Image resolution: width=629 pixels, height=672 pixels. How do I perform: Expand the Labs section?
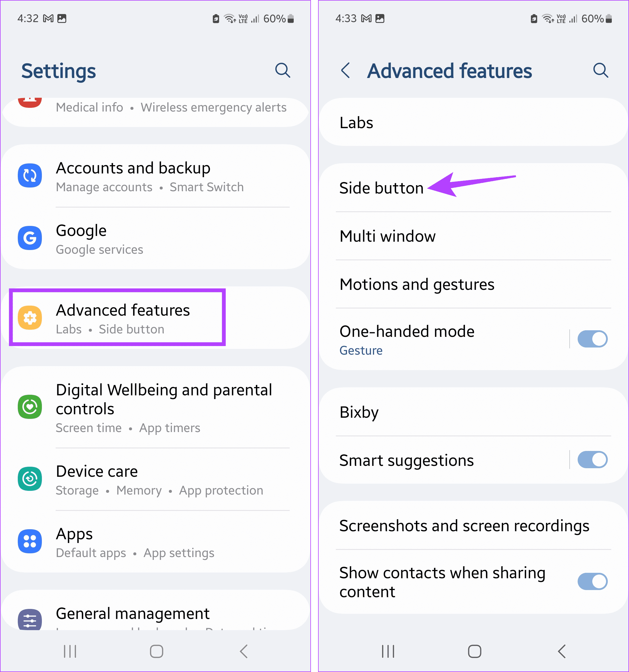472,124
